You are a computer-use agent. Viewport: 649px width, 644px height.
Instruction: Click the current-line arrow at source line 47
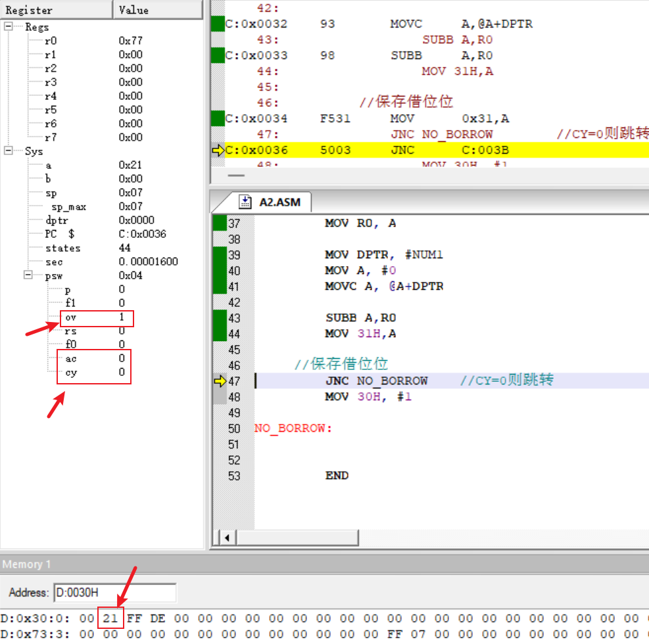pos(220,381)
